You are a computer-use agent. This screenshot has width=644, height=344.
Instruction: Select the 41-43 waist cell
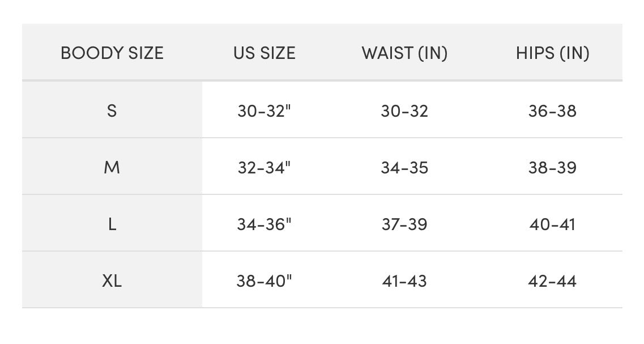click(x=404, y=281)
